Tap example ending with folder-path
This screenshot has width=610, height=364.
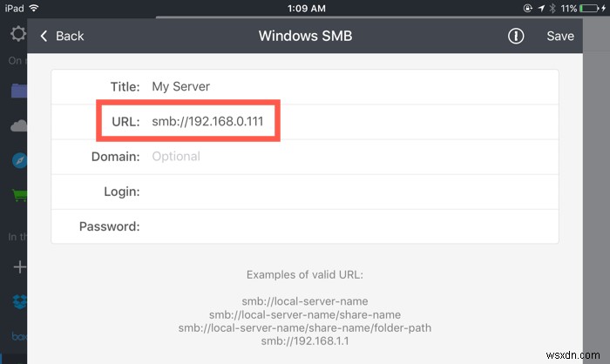pos(305,327)
